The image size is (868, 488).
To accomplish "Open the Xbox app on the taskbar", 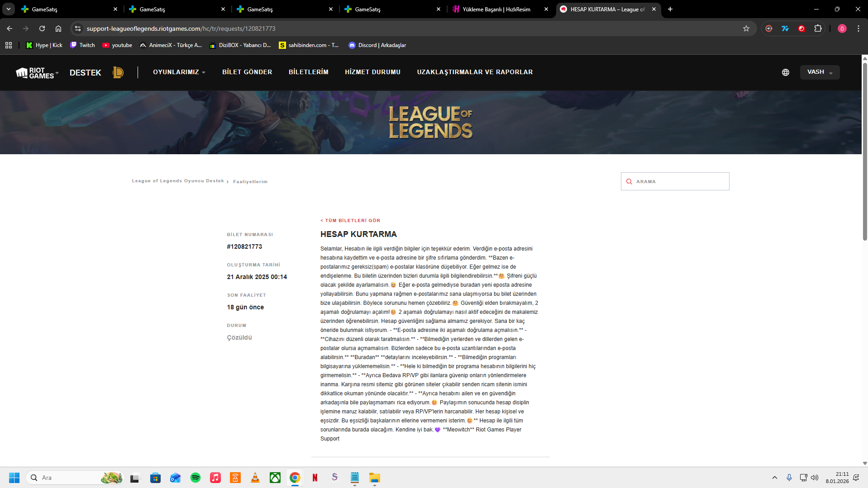I will coord(275,478).
